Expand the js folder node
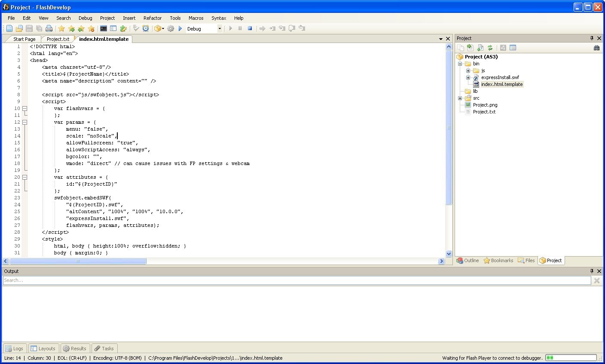605x364 pixels. click(x=468, y=70)
